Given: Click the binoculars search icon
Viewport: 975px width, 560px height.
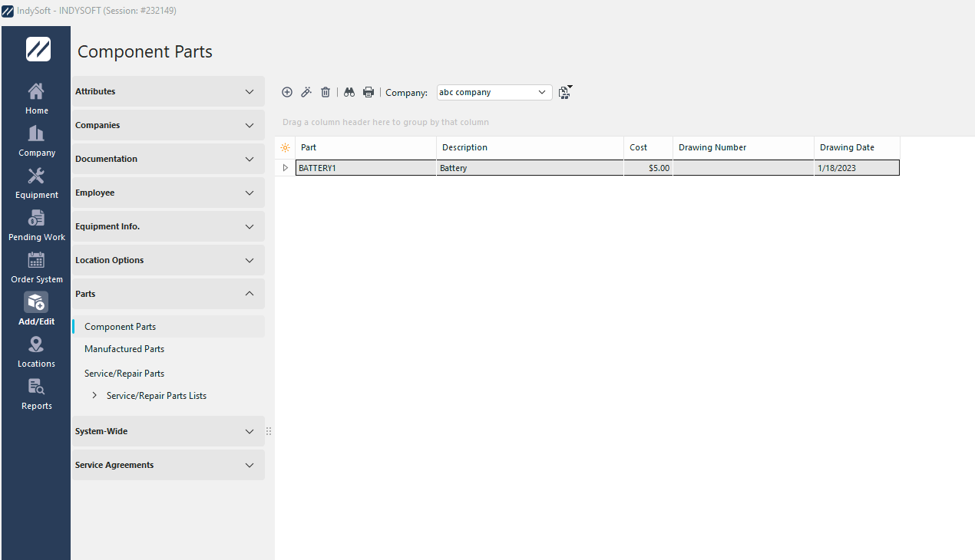Looking at the screenshot, I should 349,92.
